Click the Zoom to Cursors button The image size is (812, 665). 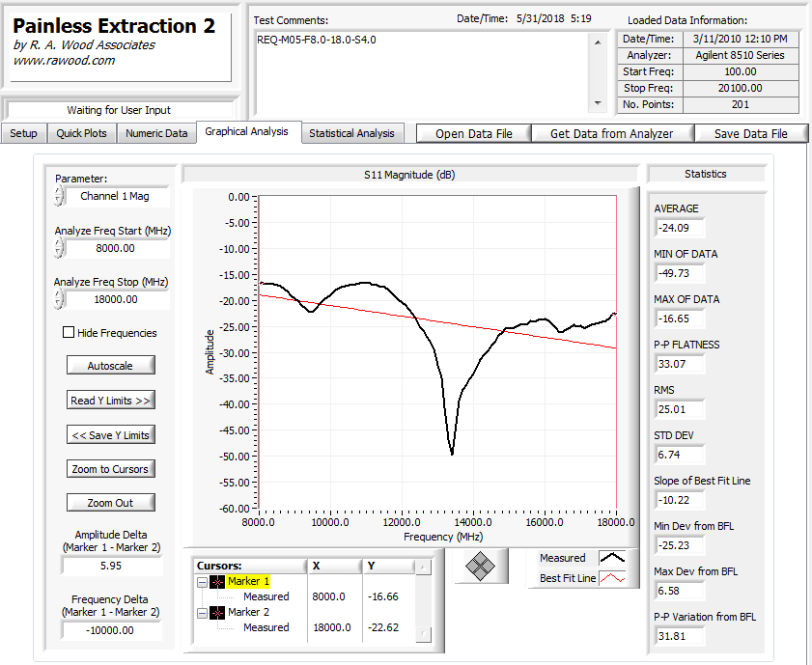click(x=110, y=469)
